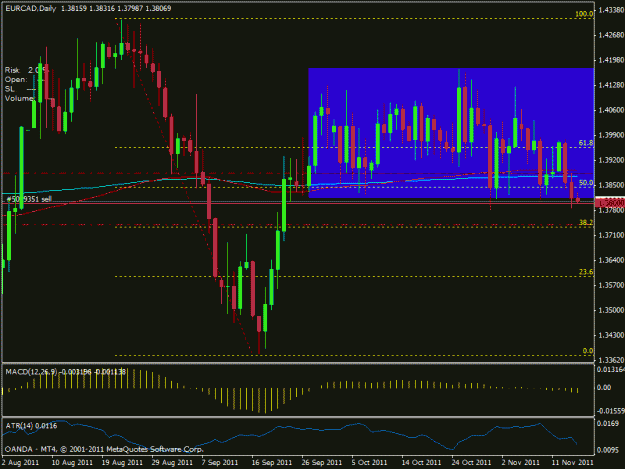This screenshot has width=625, height=469.
Task: Select the Fibonacci 23.6 level label
Action: [x=586, y=272]
